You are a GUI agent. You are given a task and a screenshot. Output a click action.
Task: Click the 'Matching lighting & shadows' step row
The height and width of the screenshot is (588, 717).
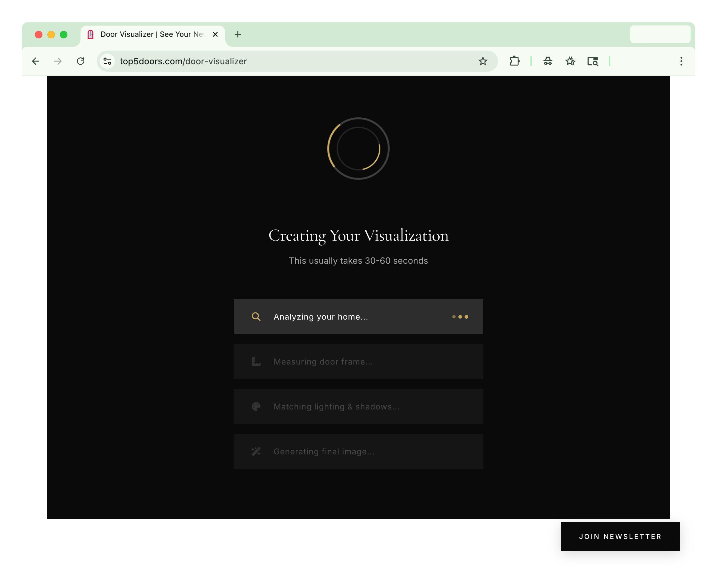click(x=358, y=406)
